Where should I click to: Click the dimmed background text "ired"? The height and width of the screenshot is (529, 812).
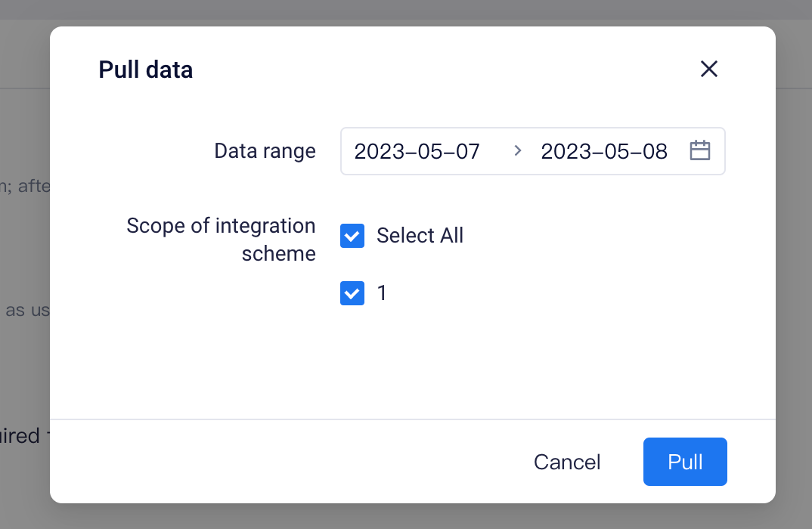click(20, 436)
